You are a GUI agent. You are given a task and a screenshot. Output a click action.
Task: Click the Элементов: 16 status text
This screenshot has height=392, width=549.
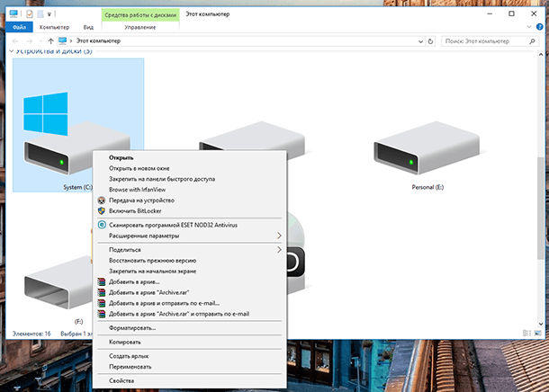tap(31, 334)
